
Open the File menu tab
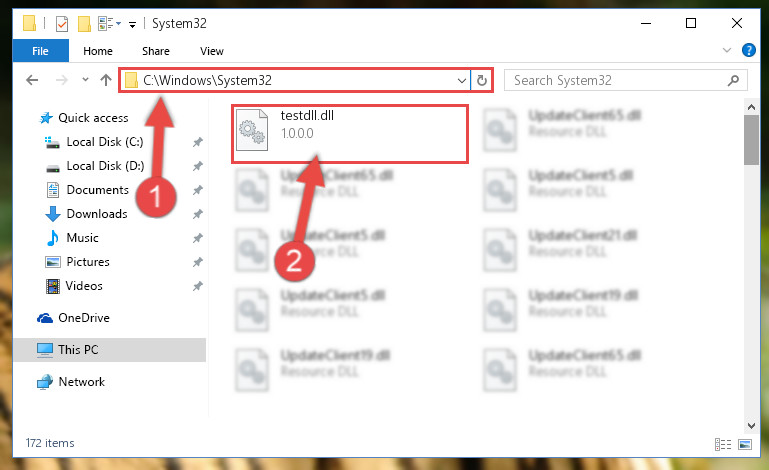pyautogui.click(x=41, y=51)
